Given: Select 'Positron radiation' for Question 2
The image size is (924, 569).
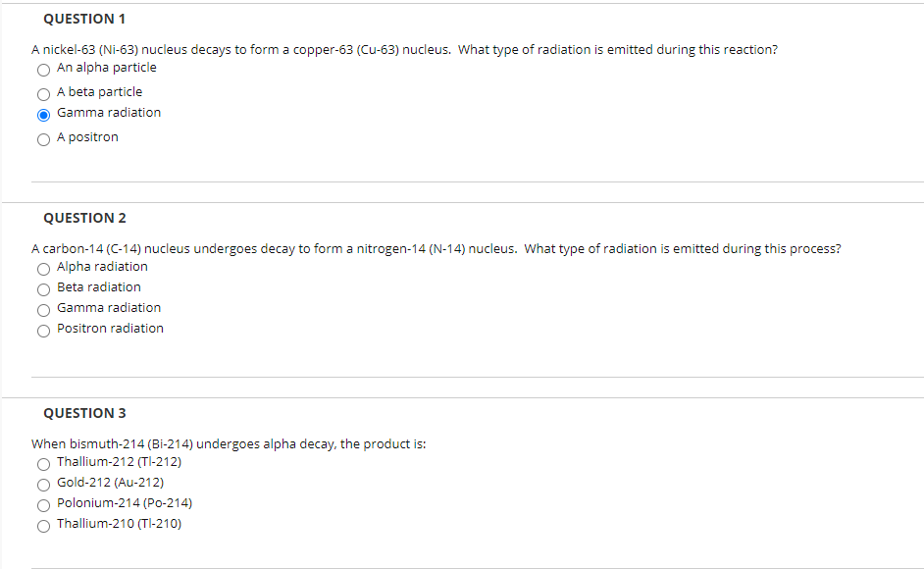Looking at the screenshot, I should 43,331.
